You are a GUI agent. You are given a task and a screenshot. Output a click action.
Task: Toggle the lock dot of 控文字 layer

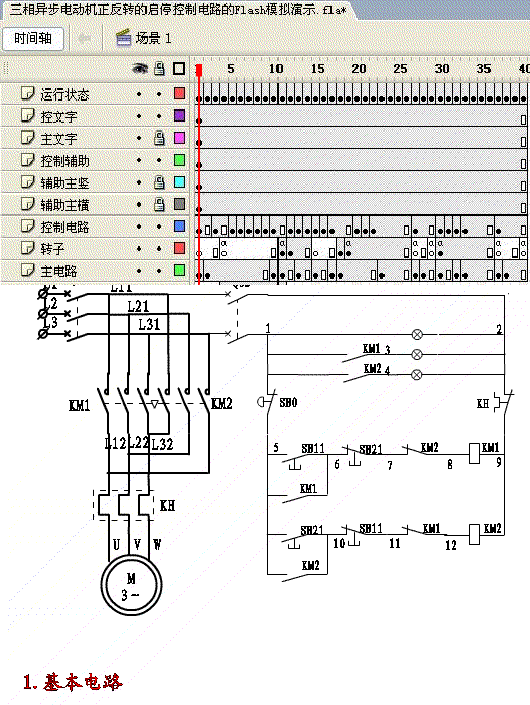pyautogui.click(x=159, y=116)
